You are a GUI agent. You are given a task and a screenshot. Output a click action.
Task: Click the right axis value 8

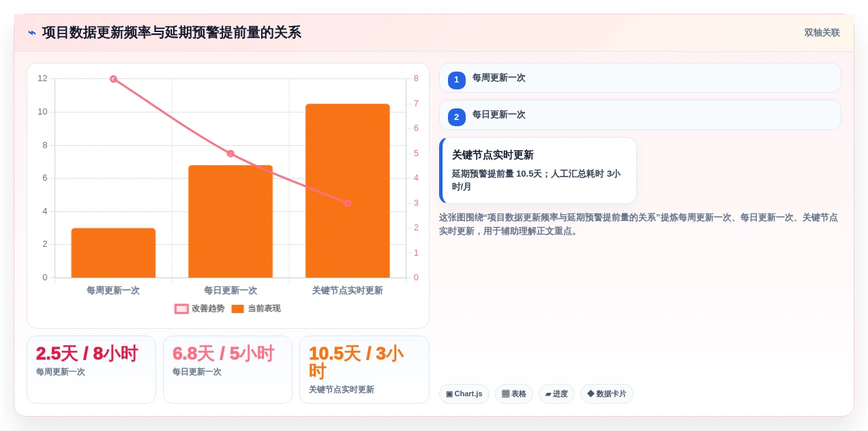point(416,78)
